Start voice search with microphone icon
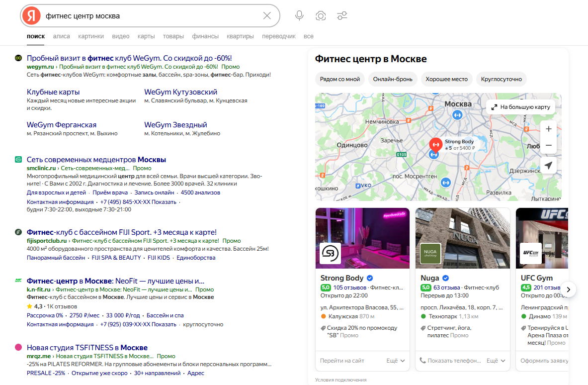Screen dimensions: 588x385 tap(299, 16)
